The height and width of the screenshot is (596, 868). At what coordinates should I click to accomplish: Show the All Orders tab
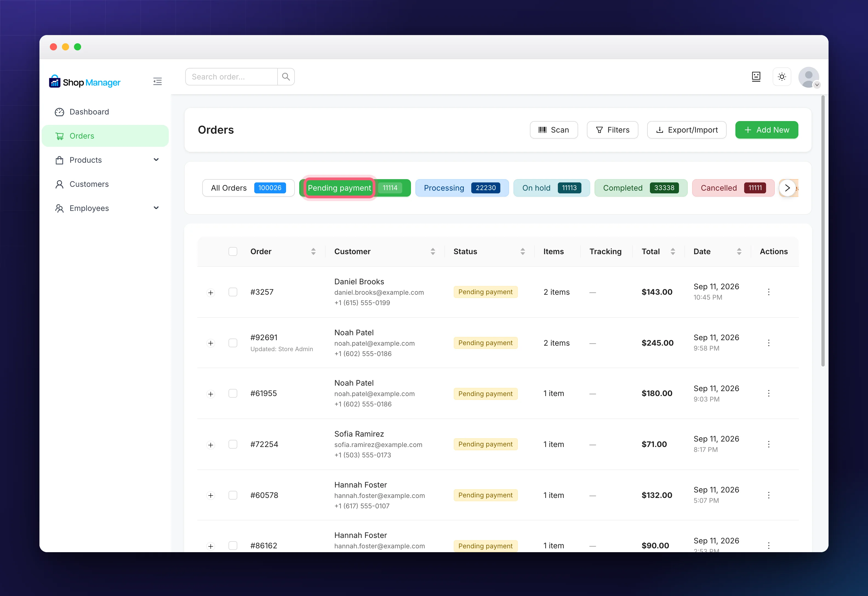pyautogui.click(x=249, y=188)
